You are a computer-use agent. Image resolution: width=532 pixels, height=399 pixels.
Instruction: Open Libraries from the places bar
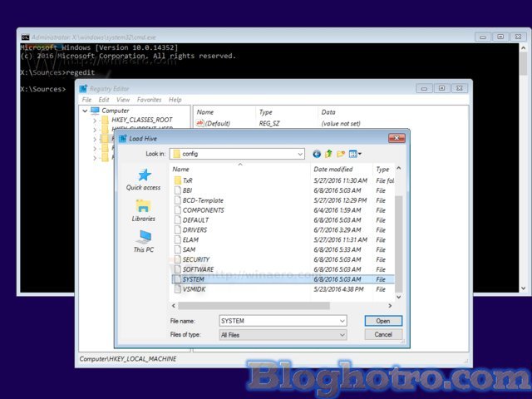point(143,210)
